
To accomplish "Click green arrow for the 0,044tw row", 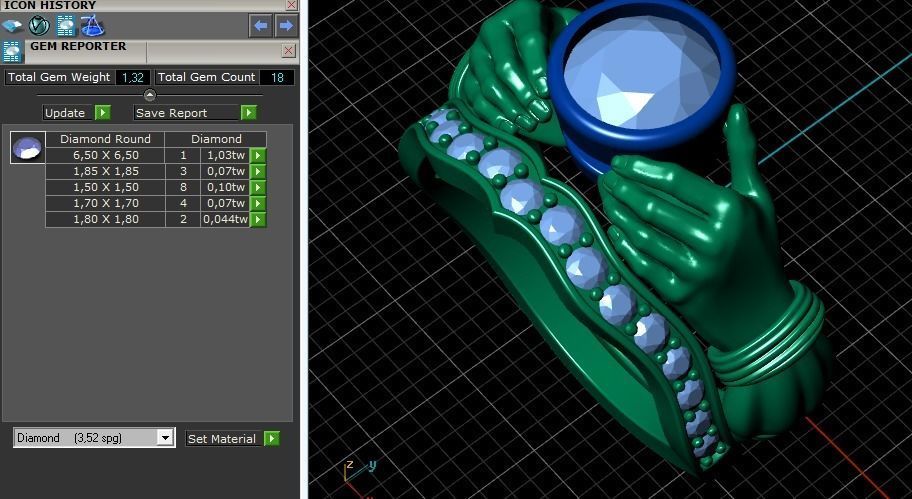I will click(x=258, y=219).
